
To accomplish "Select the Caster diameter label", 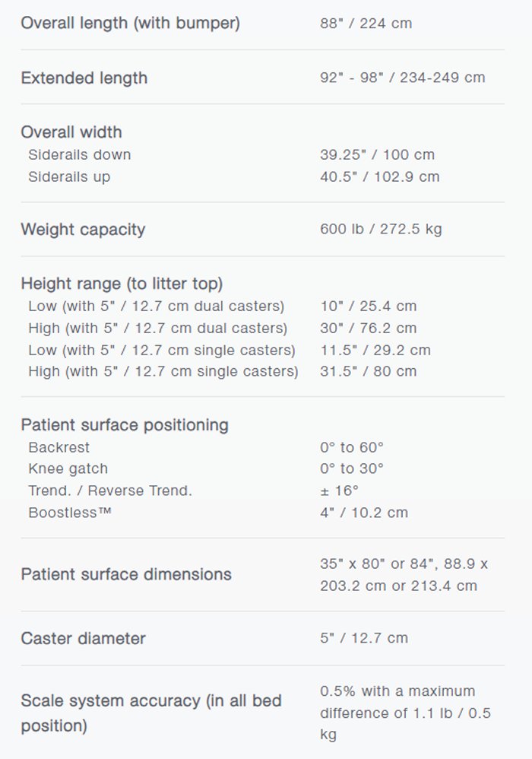I will pos(84,638).
